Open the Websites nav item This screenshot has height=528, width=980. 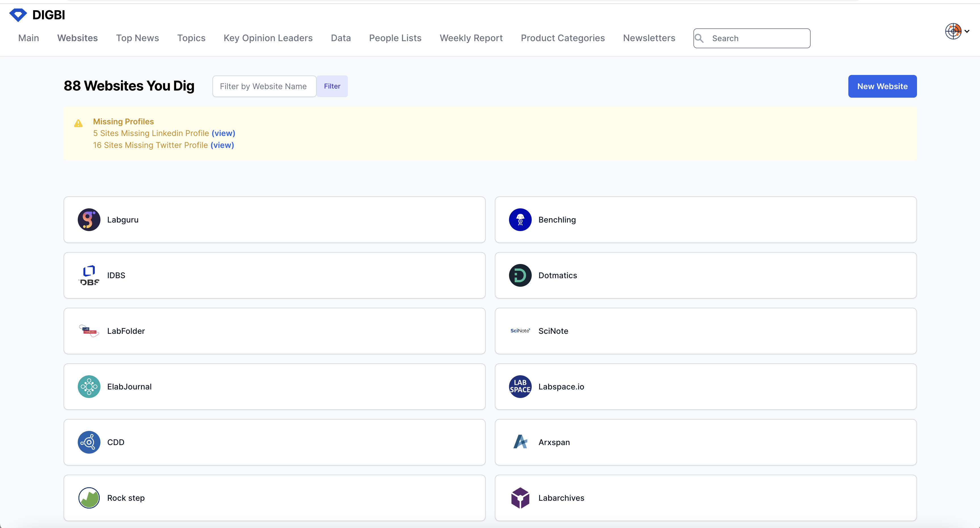tap(78, 38)
